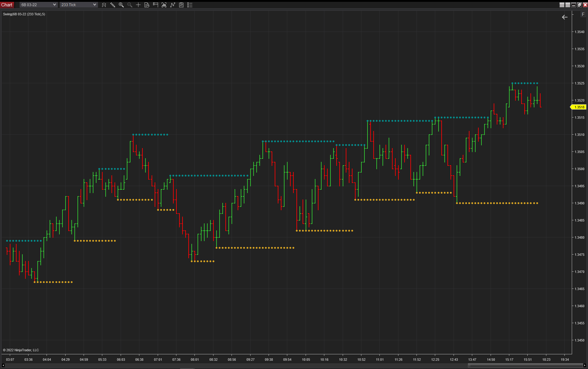The image size is (588, 369).
Task: Click the first gray title bar button
Action: [x=562, y=5]
